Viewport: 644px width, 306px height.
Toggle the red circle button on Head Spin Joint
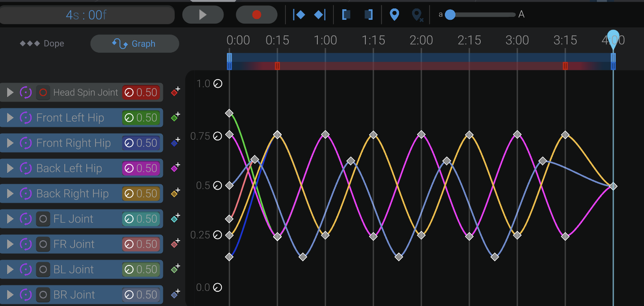pyautogui.click(x=43, y=92)
